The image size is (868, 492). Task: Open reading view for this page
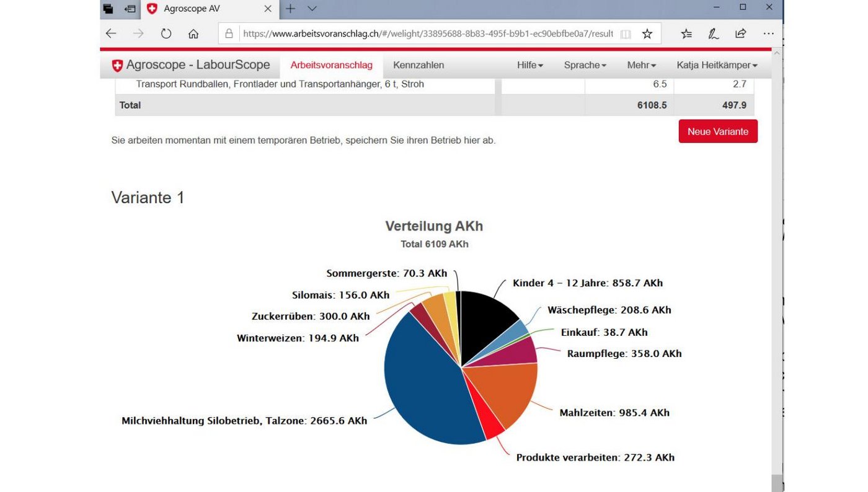pyautogui.click(x=626, y=33)
